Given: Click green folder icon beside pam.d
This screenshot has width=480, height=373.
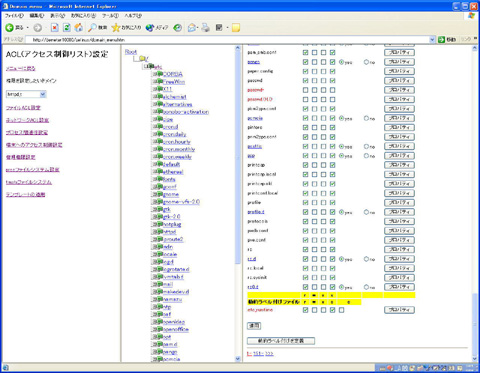Looking at the screenshot, I should pyautogui.click(x=160, y=344).
